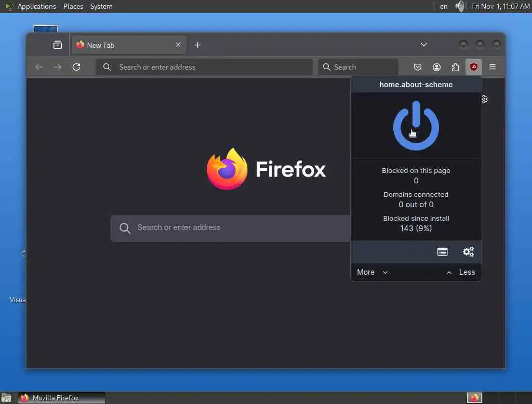The width and height of the screenshot is (532, 404).
Task: Click the Firefox icon on New Tab tab
Action: 80,45
